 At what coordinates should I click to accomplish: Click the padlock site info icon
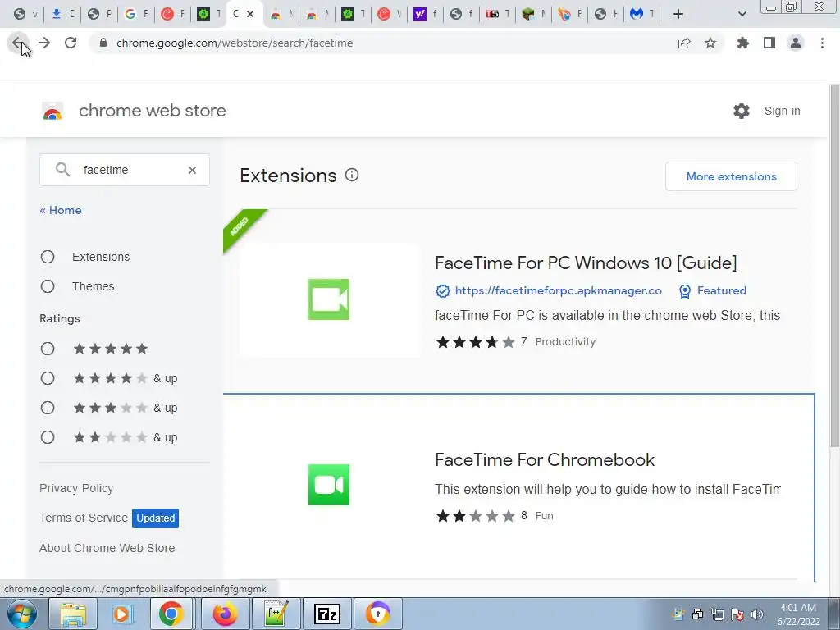(x=103, y=43)
